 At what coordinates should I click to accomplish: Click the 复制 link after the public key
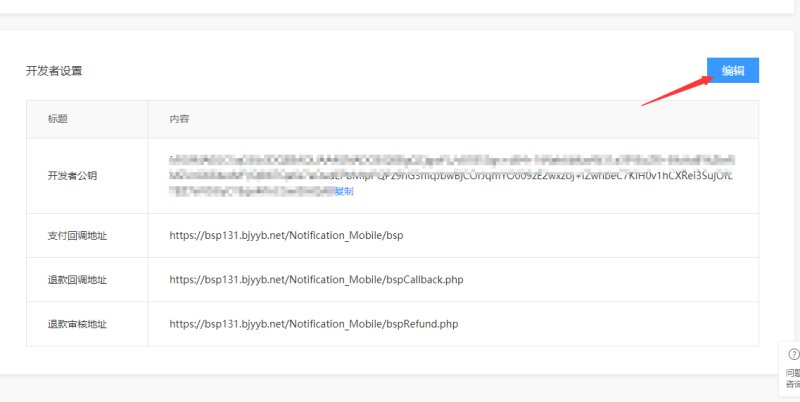coord(344,191)
